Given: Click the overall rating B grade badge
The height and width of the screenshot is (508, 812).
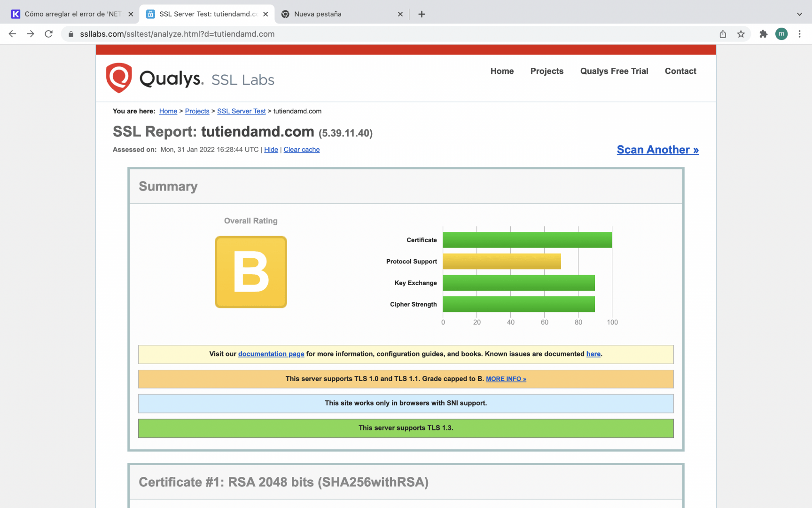Looking at the screenshot, I should coord(251,272).
